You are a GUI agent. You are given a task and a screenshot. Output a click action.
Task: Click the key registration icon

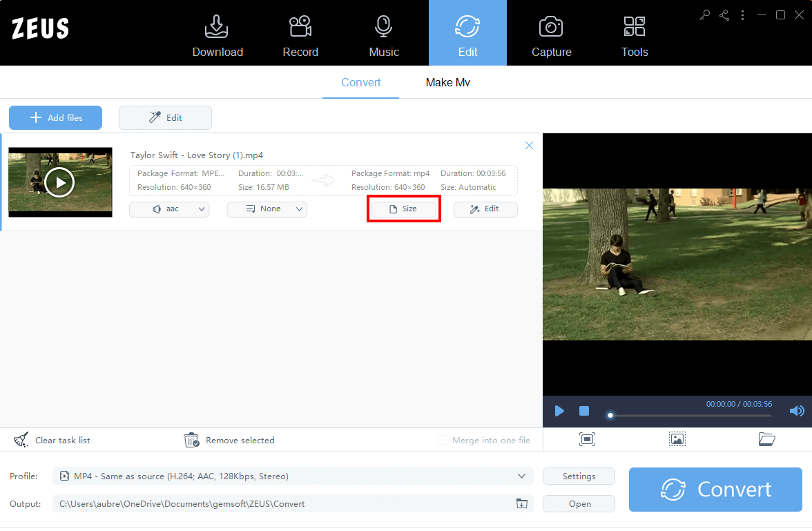click(x=704, y=15)
